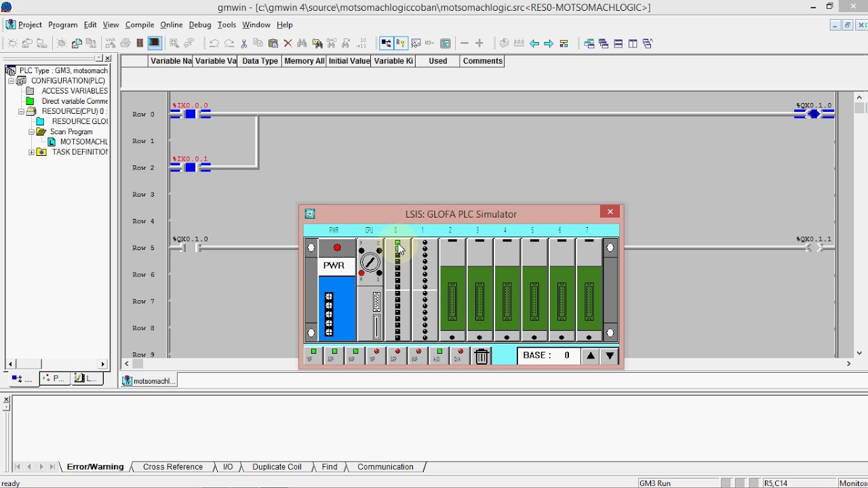Open the Debug menu
Image resolution: width=868 pixels, height=488 pixels.
(200, 24)
